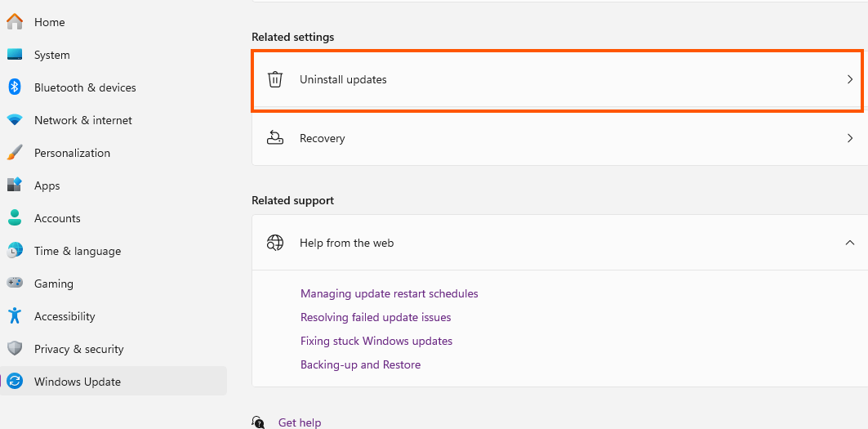Select the System monitor icon
Image resolution: width=868 pixels, height=429 pixels.
15,54
